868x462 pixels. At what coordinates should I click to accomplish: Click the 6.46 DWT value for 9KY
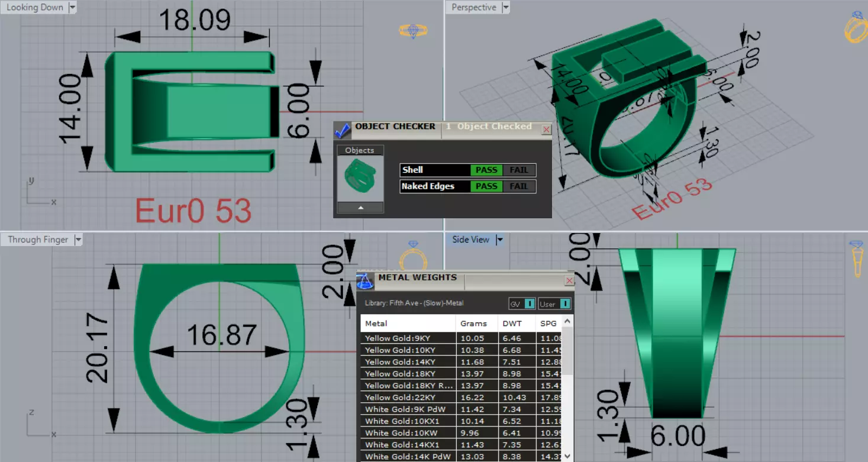[x=512, y=338]
